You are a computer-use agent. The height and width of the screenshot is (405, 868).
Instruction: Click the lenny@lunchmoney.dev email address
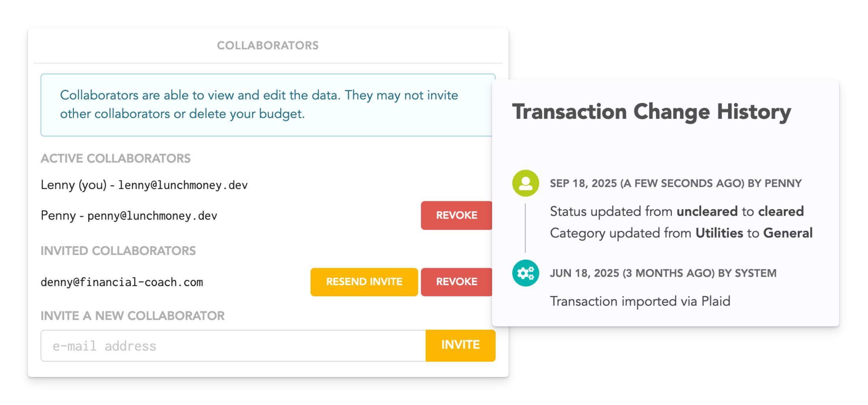pos(183,185)
